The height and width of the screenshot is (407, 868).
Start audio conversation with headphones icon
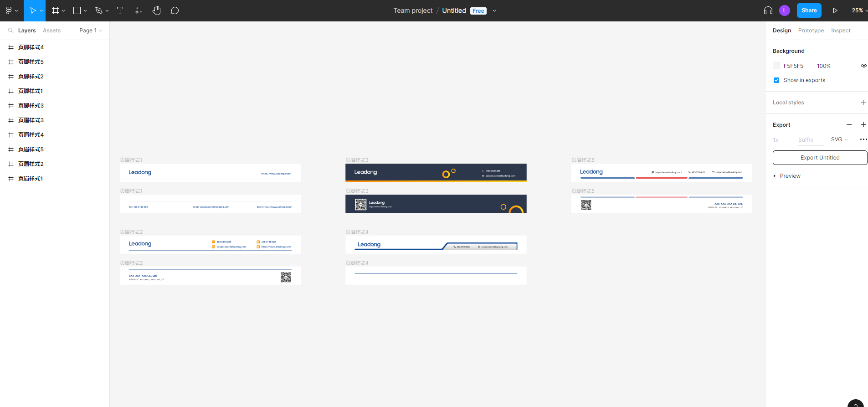[768, 10]
